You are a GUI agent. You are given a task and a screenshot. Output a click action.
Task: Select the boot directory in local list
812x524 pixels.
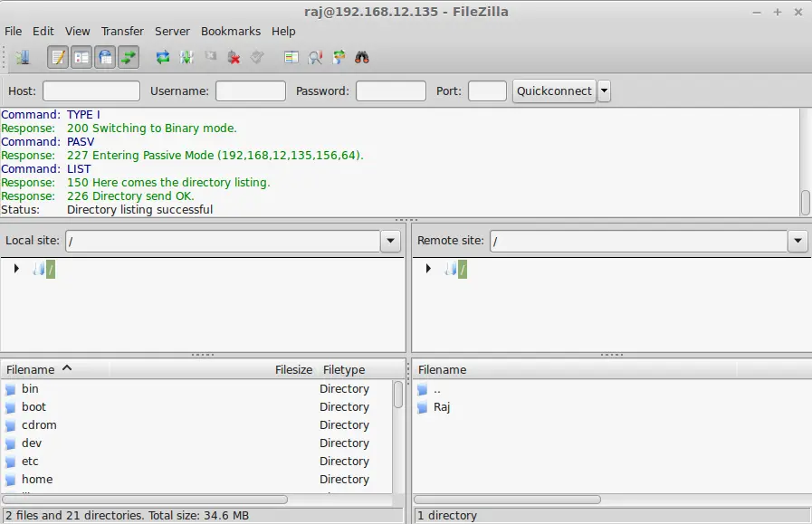(196, 407)
